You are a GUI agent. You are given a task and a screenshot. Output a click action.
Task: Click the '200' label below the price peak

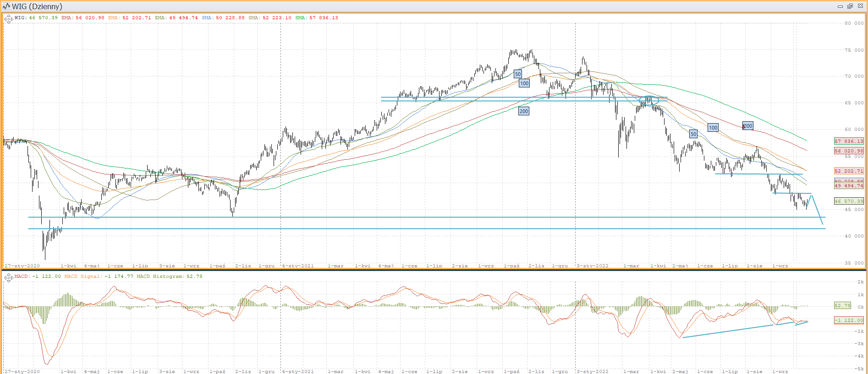524,111
